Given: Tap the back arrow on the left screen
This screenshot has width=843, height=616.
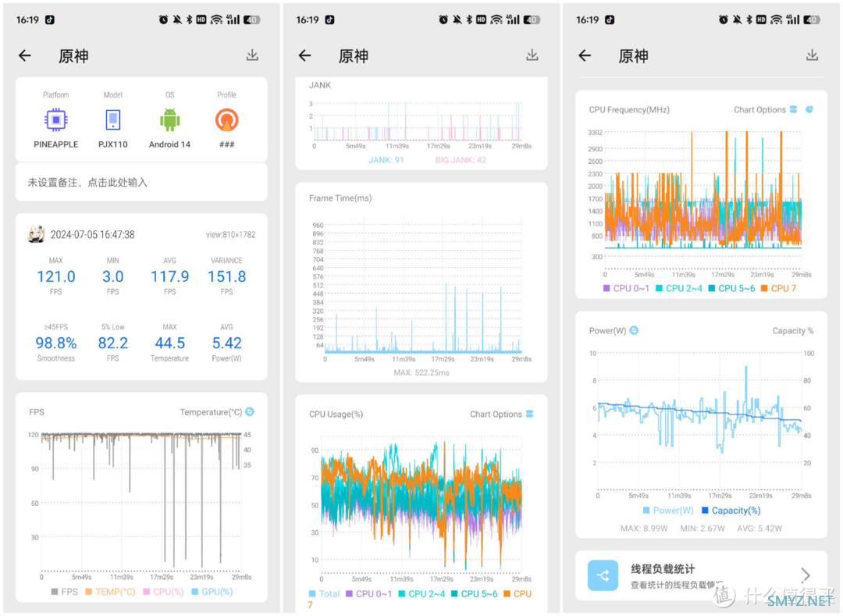Looking at the screenshot, I should point(25,55).
